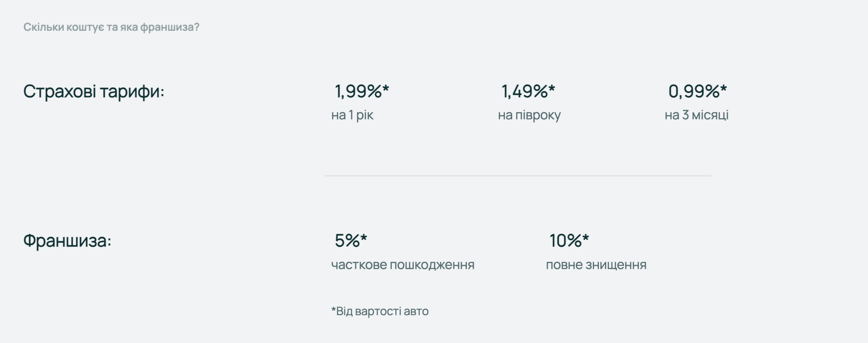Click the "часткове пошкодження" caption
The height and width of the screenshot is (343, 868).
(402, 265)
